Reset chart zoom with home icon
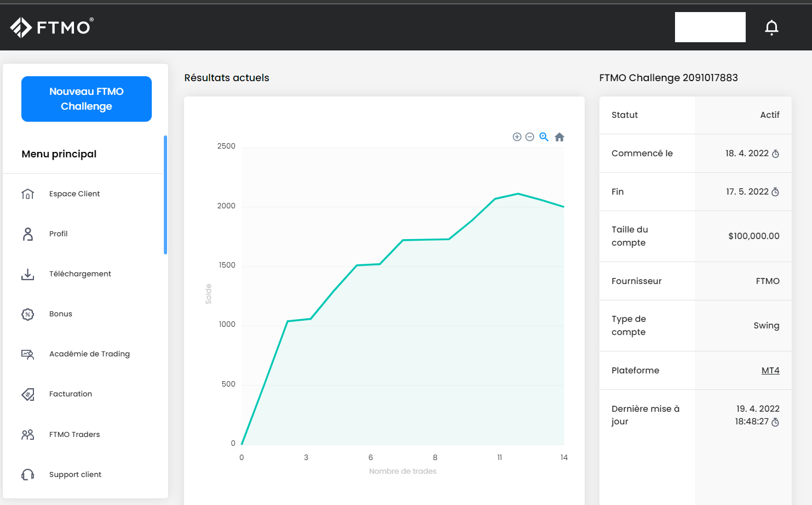Viewport: 812px width, 505px height. click(559, 137)
